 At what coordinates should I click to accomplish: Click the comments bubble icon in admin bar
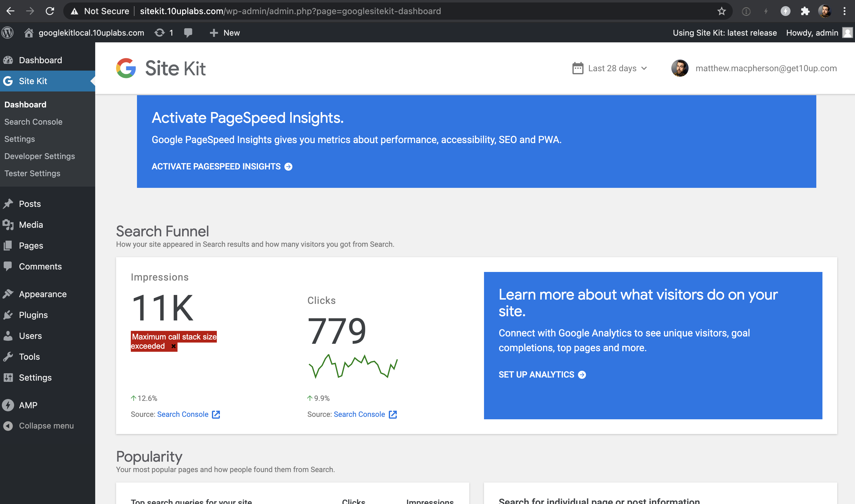click(x=188, y=32)
